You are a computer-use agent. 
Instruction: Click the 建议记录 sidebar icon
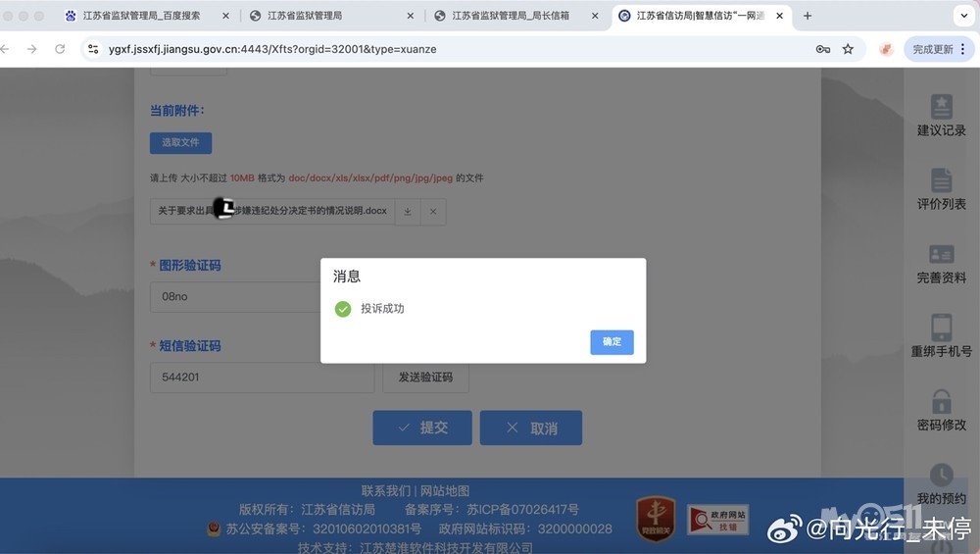point(941,107)
